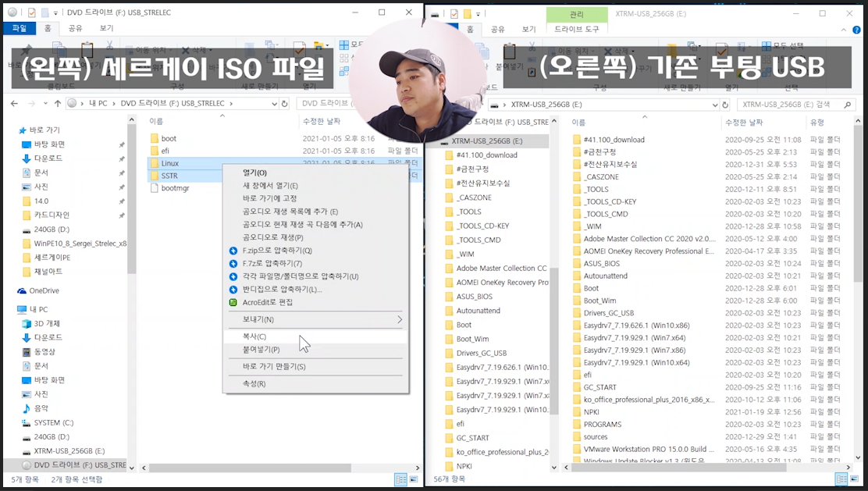Sort by 수정한 날짜 column in left window

point(321,121)
